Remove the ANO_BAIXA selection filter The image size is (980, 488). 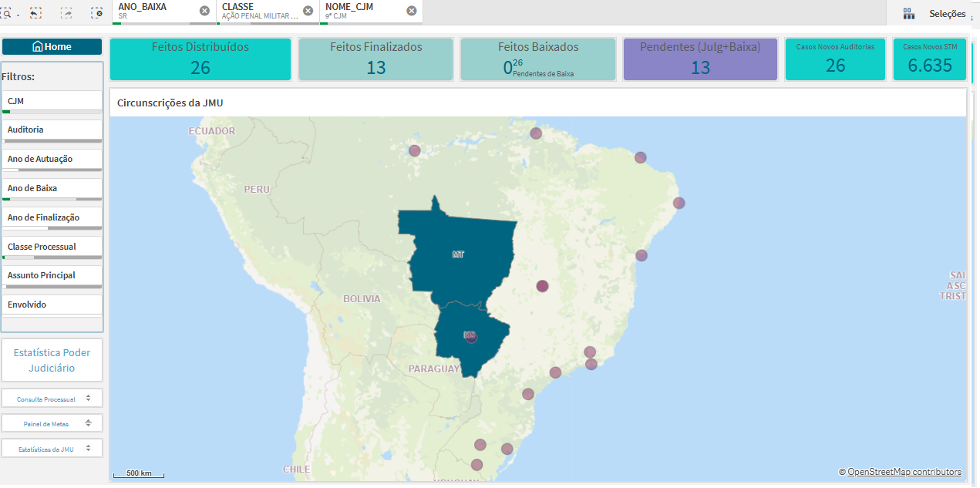tap(204, 11)
